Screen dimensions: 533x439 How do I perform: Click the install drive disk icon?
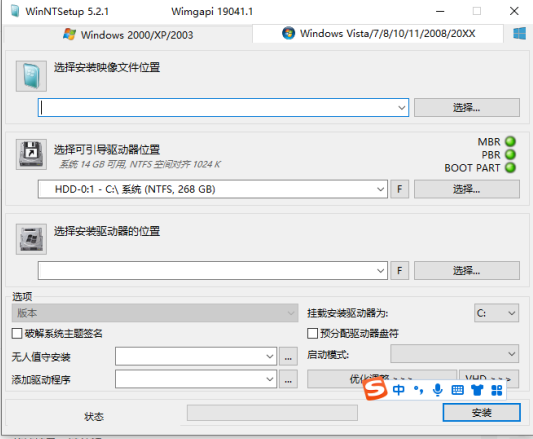point(31,239)
